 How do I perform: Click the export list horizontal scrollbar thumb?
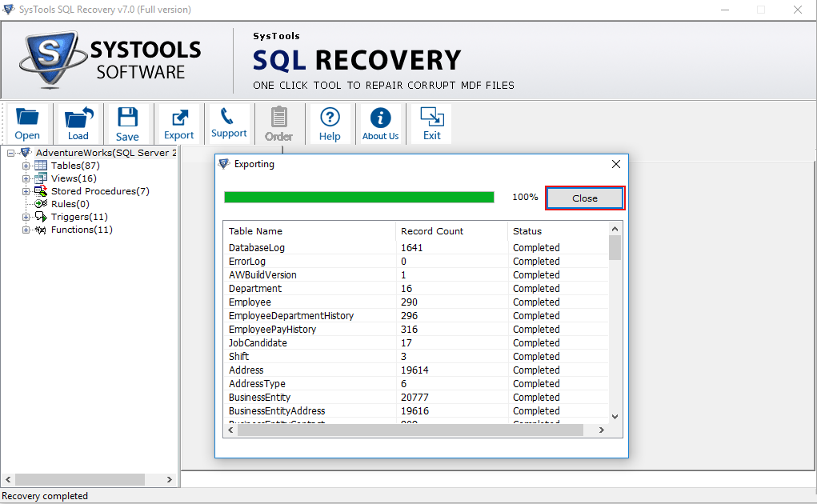[411, 430]
